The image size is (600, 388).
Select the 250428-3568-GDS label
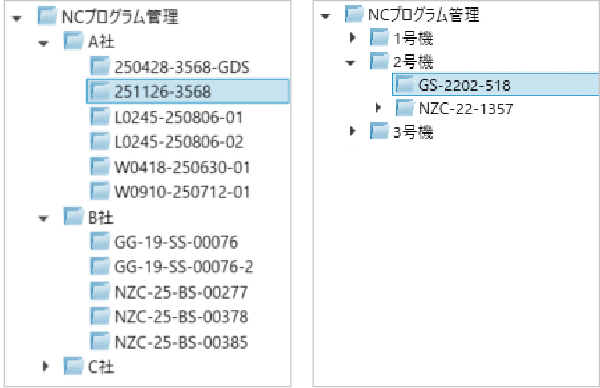tap(182, 67)
